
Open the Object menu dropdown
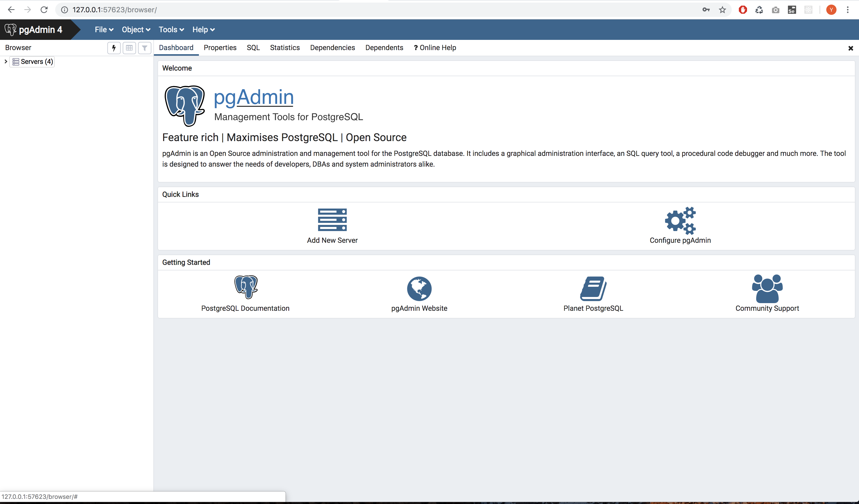tap(136, 30)
